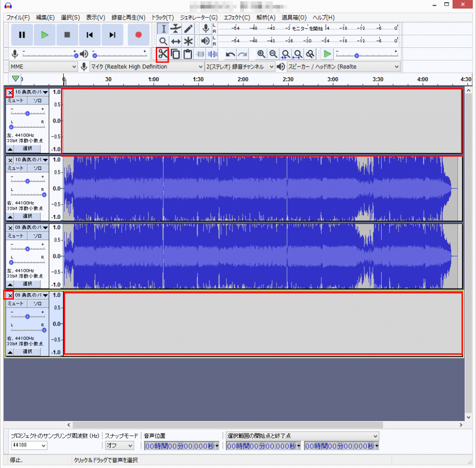The height and width of the screenshot is (468, 476).
Task: Click the Undo arrow icon
Action: pos(230,54)
